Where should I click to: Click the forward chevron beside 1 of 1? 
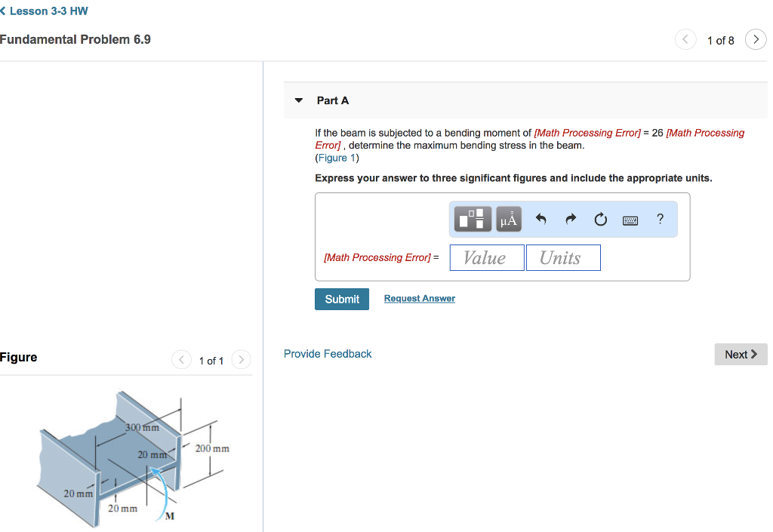pyautogui.click(x=241, y=360)
